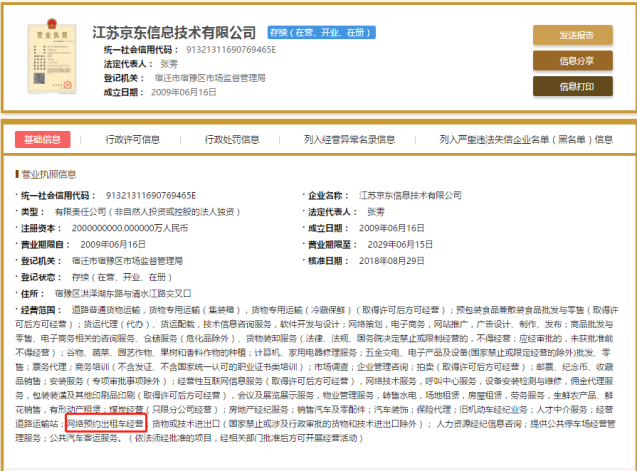Click the 成立日期 value in license info section
637x472 pixels.
392,228
